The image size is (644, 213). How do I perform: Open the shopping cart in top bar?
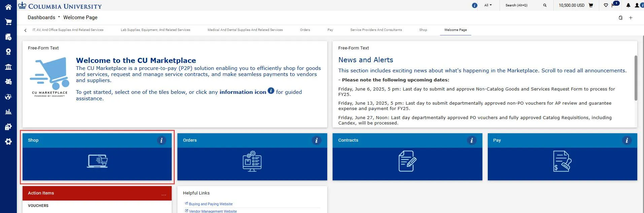591,5
